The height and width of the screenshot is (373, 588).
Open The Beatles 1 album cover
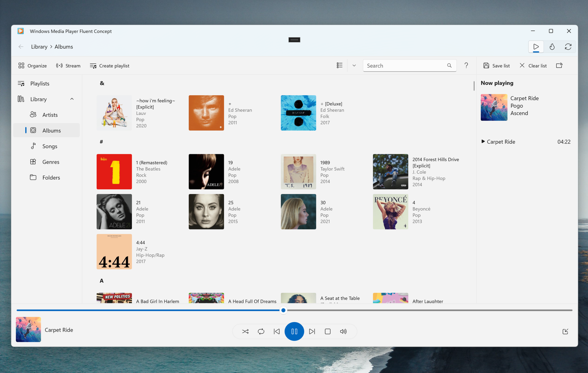click(x=114, y=172)
